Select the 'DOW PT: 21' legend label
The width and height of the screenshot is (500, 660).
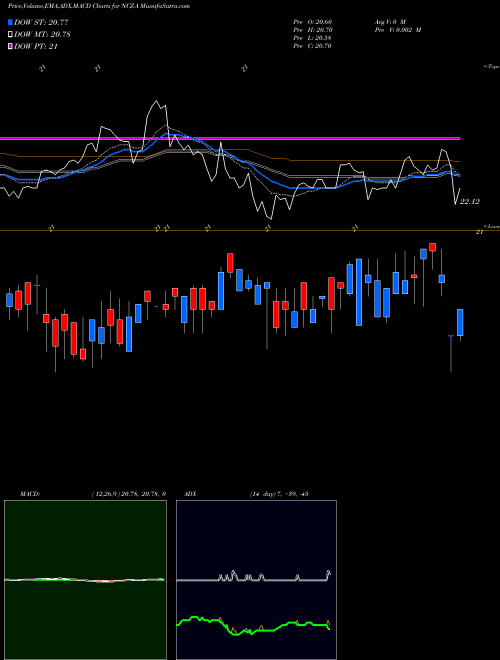click(36, 46)
